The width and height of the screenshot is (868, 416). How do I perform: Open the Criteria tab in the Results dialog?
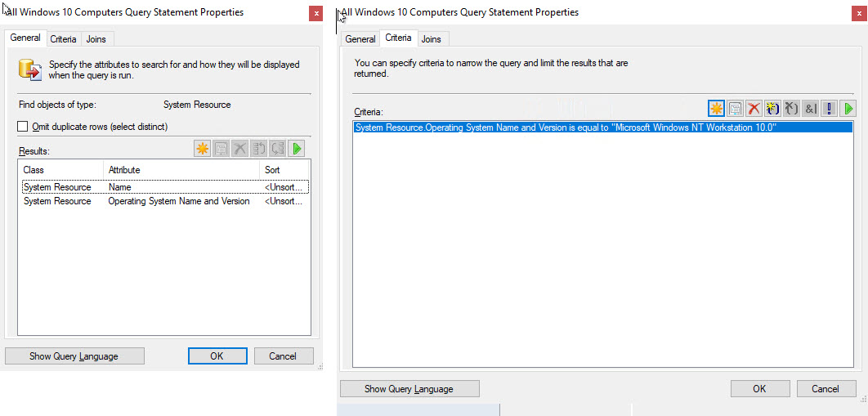tap(63, 39)
